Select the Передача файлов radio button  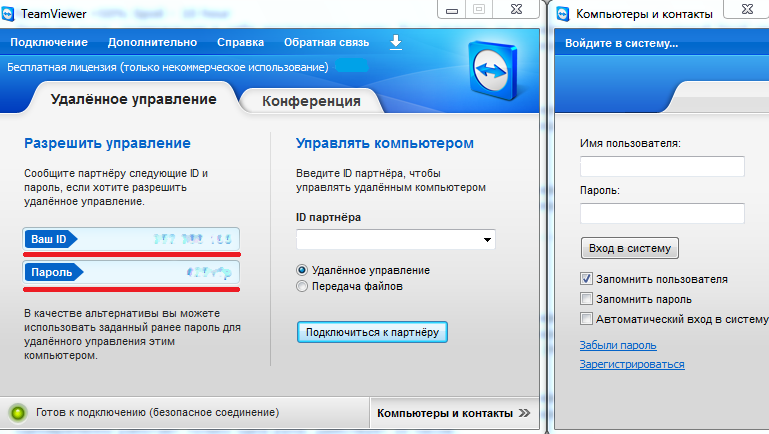[x=302, y=286]
